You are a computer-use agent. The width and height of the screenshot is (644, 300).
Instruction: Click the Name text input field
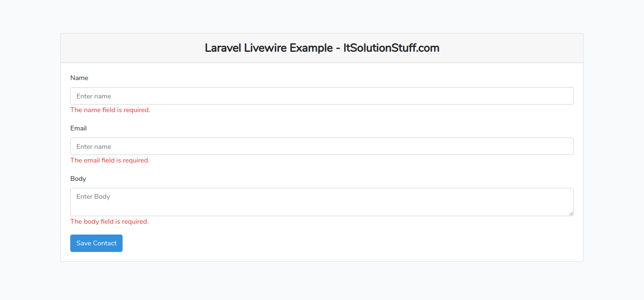322,96
